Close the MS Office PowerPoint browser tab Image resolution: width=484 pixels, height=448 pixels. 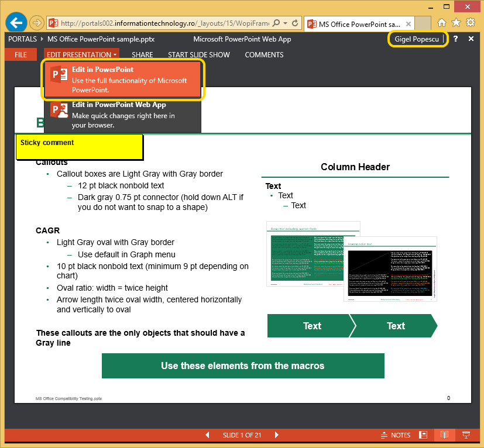tap(409, 24)
